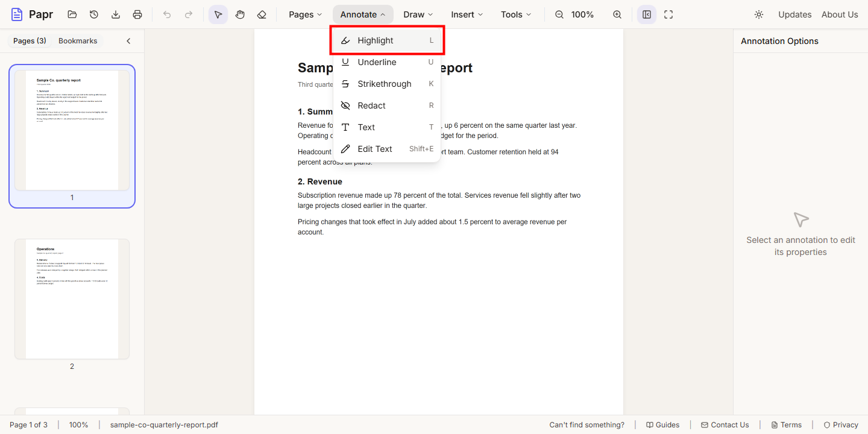Viewport: 868px width, 434px height.
Task: Zoom in with the plus magnifier
Action: 617,14
